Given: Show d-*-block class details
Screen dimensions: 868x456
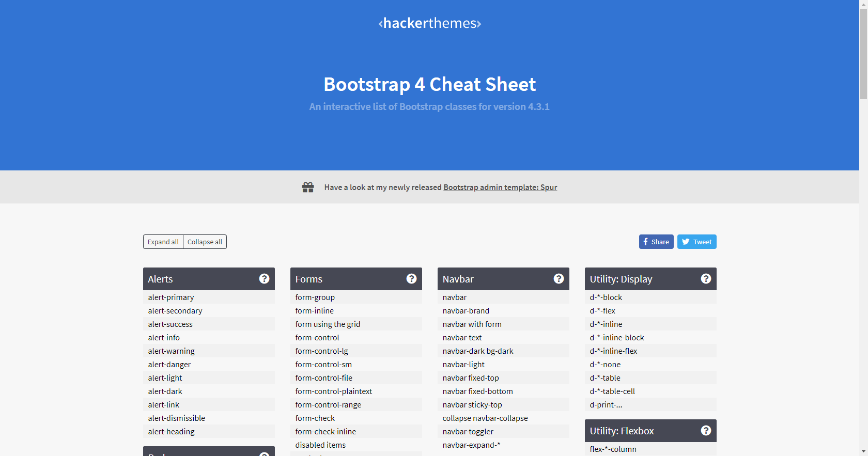Looking at the screenshot, I should 650,297.
